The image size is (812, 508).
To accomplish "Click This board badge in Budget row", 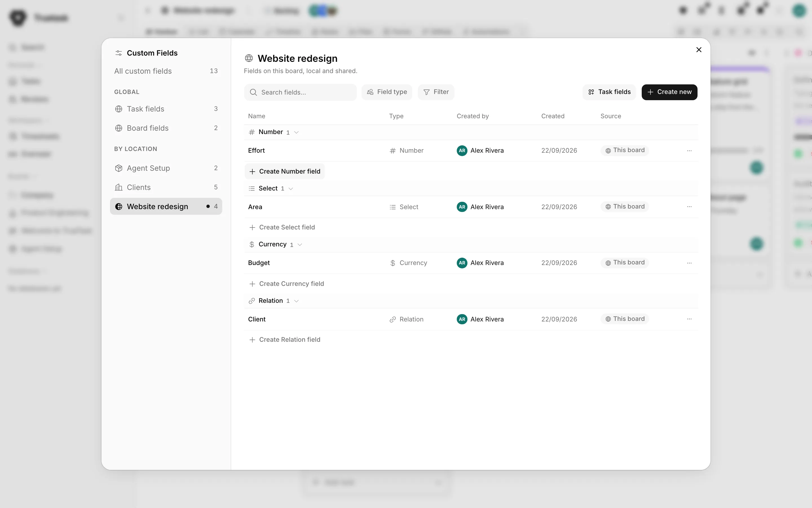I will 625,262.
